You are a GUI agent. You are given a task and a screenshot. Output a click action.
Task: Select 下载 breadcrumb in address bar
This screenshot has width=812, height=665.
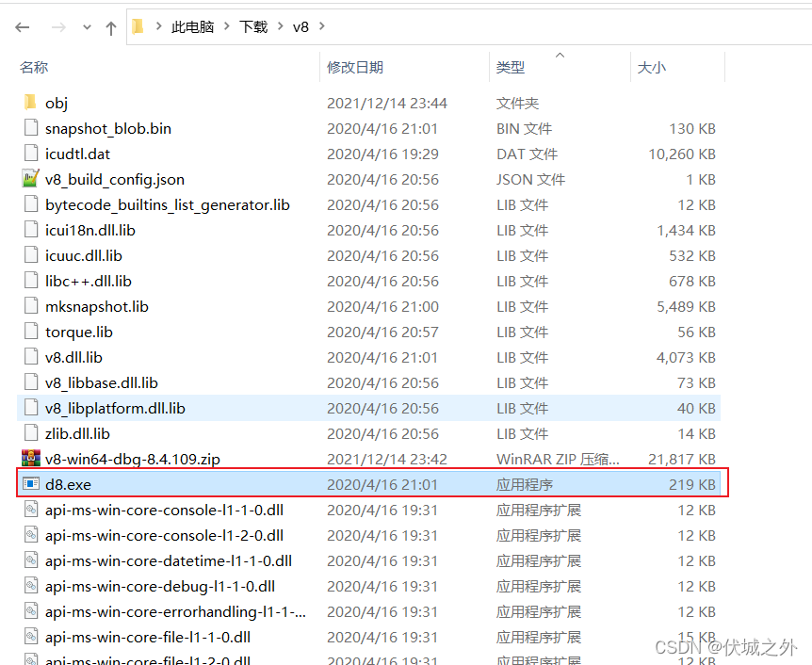tap(253, 26)
